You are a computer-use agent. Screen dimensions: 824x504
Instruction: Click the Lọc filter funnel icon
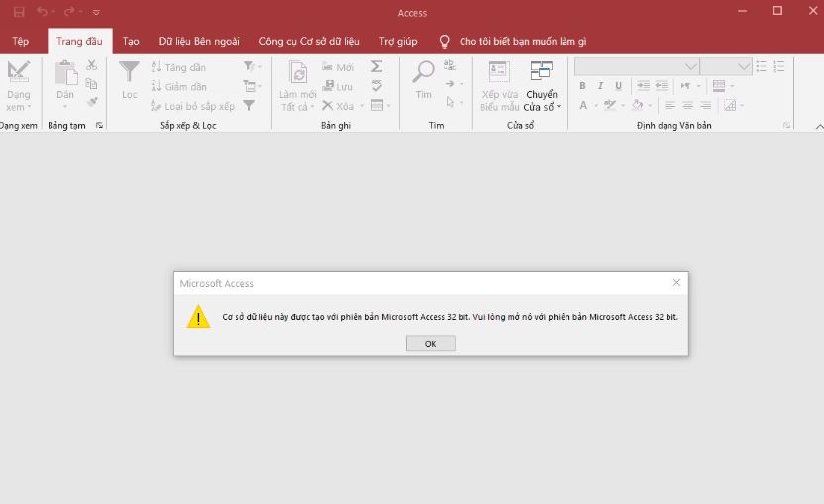[x=129, y=72]
